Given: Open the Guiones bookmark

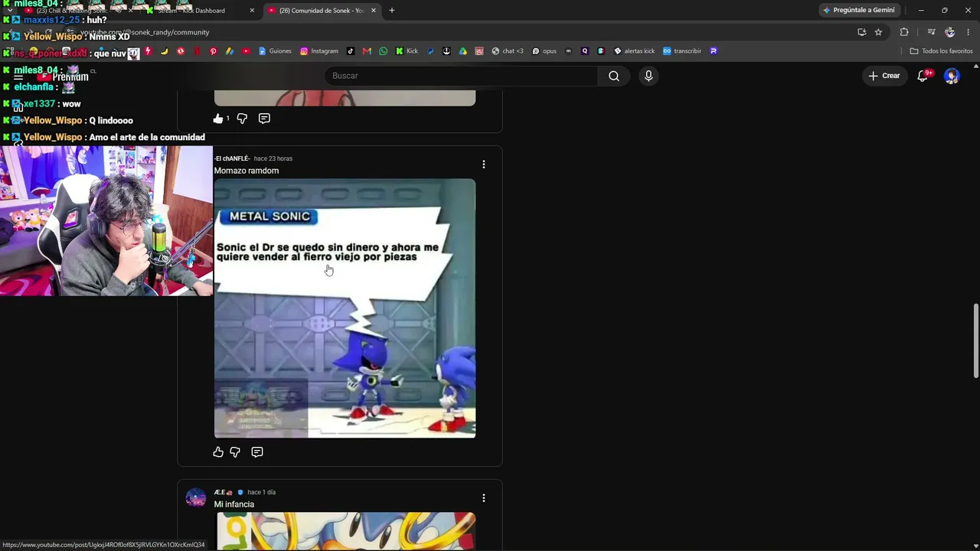Looking at the screenshot, I should (x=275, y=51).
